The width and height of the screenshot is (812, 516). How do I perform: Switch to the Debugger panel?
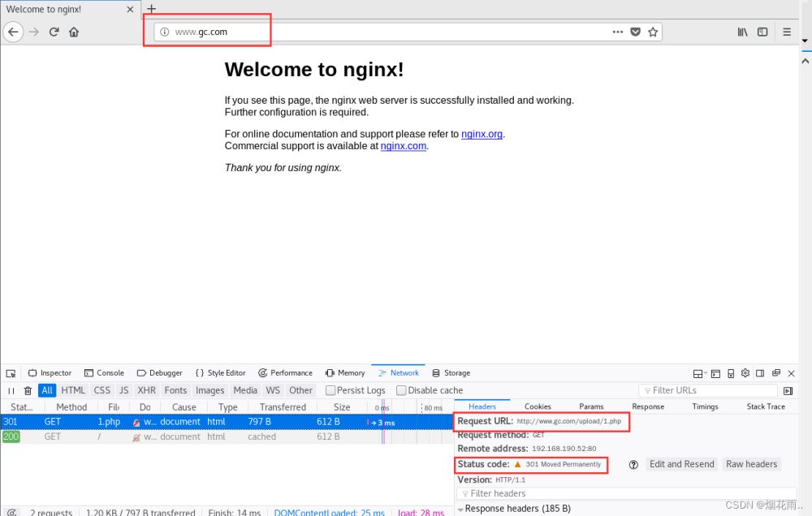(x=159, y=372)
